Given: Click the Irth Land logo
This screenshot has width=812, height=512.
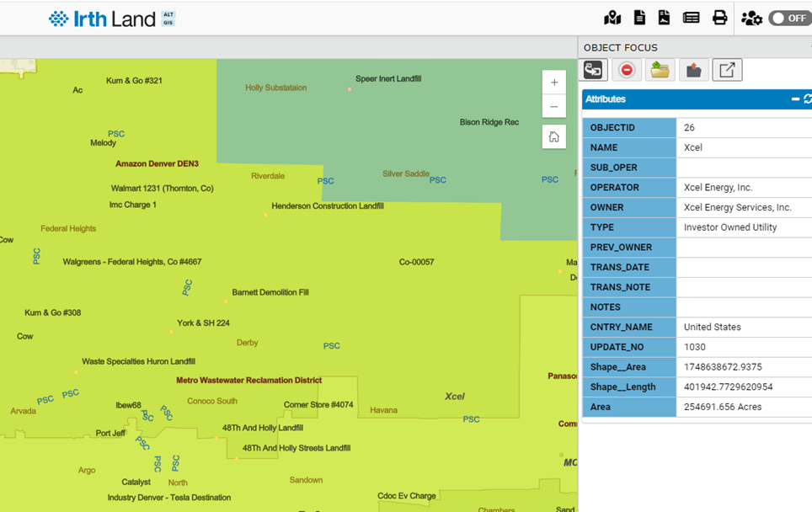Looking at the screenshot, I should click(112, 19).
